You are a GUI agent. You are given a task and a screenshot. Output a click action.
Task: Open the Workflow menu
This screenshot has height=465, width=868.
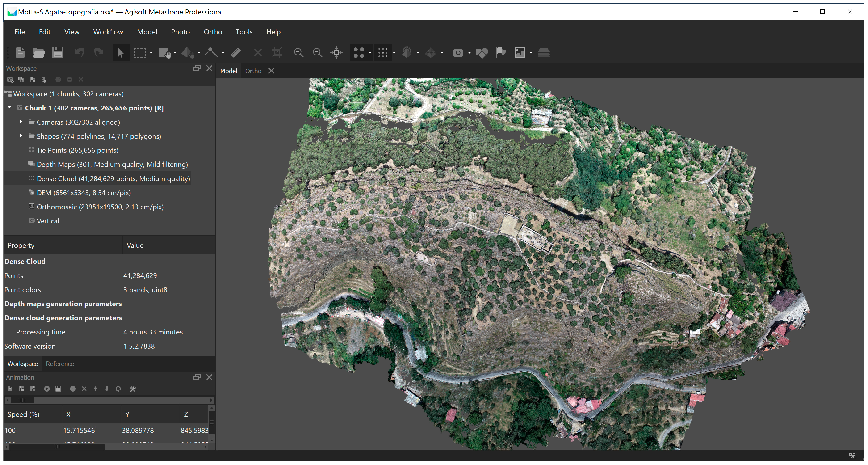click(108, 32)
